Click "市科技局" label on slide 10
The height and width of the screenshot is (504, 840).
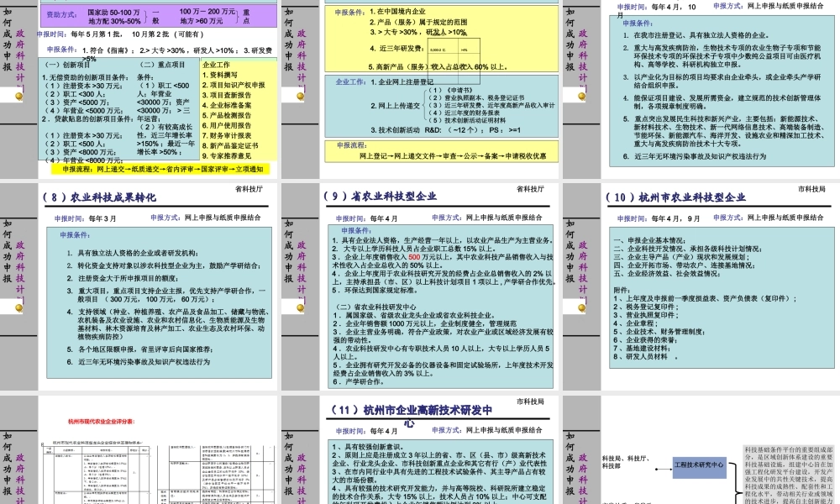(811, 189)
